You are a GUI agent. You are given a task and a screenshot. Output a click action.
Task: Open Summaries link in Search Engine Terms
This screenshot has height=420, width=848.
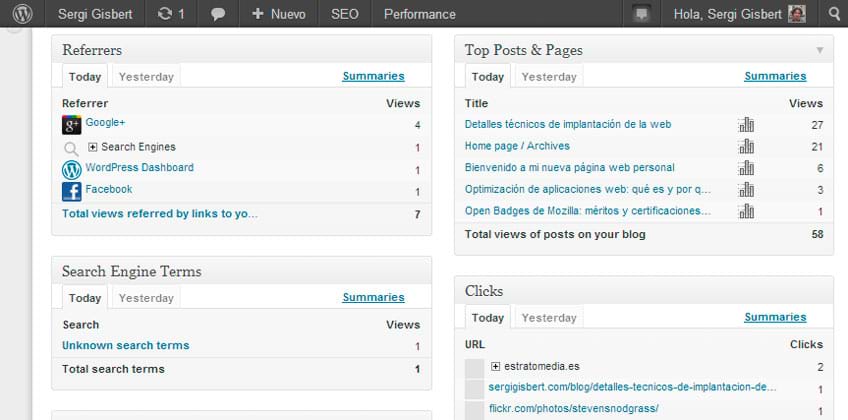[373, 297]
